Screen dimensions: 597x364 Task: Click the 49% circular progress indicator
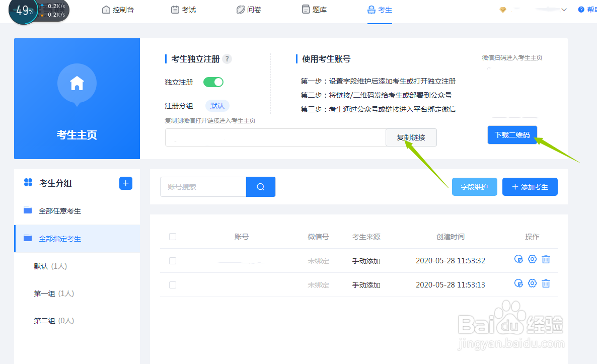coord(25,9)
